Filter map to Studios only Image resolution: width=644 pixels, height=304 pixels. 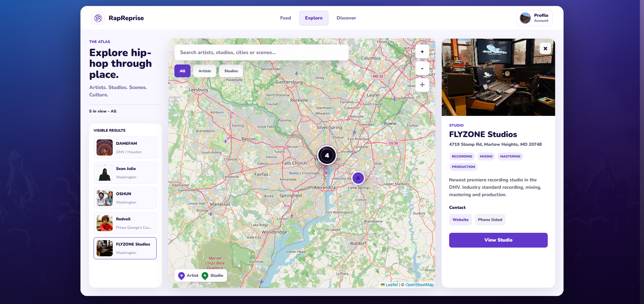[x=231, y=71]
